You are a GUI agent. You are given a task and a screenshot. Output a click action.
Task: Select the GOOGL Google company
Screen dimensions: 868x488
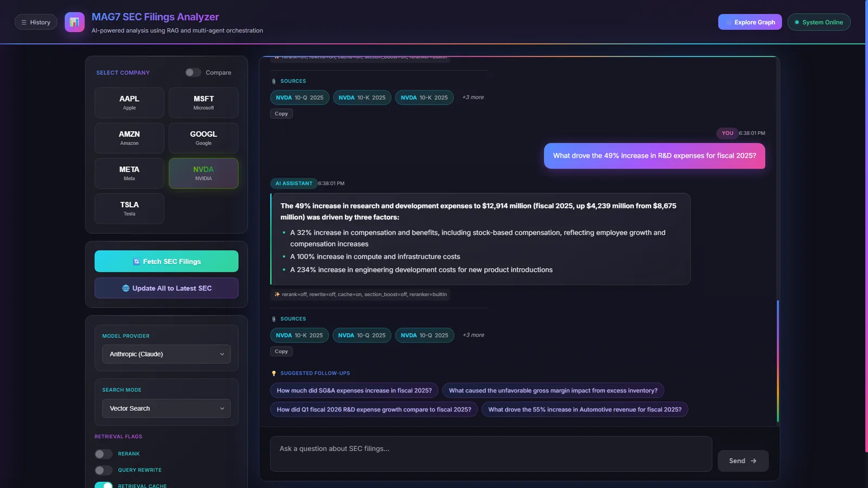[203, 138]
